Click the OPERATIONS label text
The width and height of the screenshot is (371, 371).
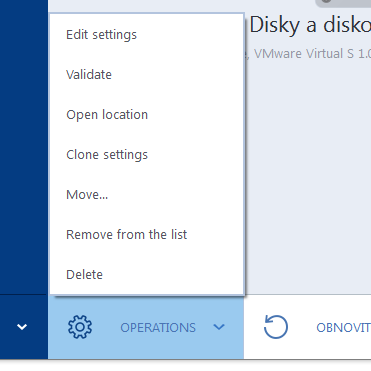click(x=158, y=328)
